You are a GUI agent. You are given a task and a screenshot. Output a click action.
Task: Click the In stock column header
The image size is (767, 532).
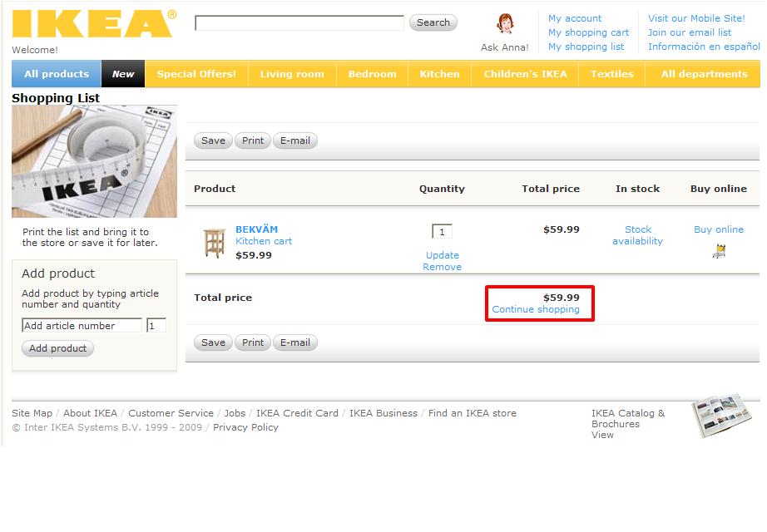pyautogui.click(x=637, y=189)
